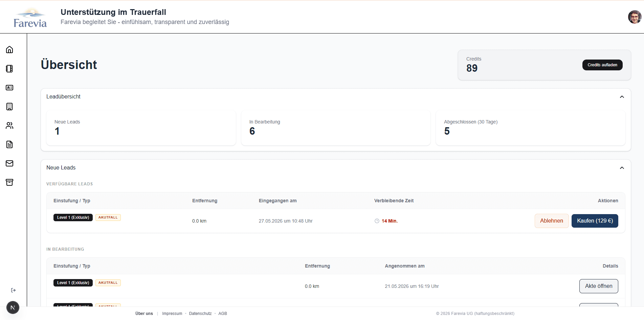Click the Abgeschlossen (30 Tage) card

[530, 128]
